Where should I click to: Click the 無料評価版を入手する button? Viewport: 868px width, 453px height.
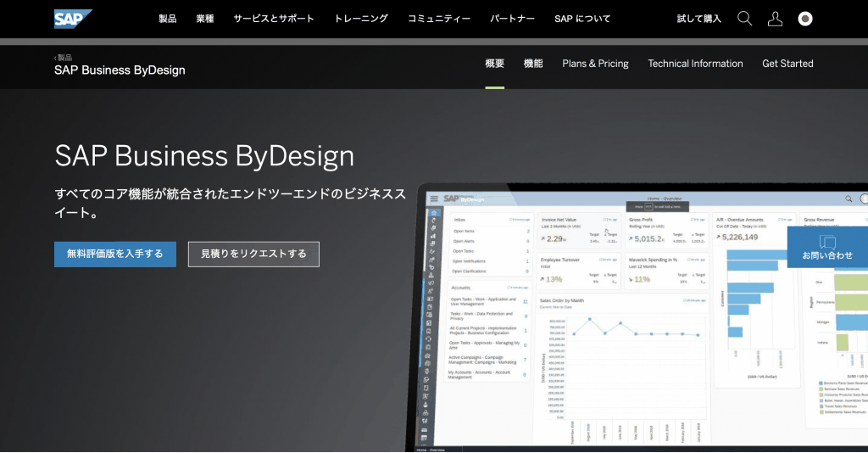point(115,254)
